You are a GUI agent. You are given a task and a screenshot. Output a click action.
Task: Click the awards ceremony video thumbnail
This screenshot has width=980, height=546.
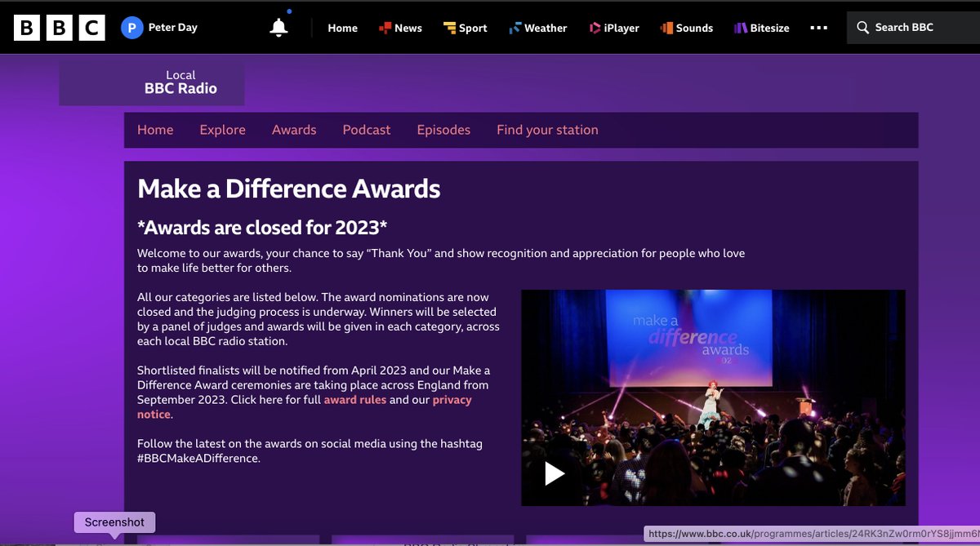coord(713,397)
